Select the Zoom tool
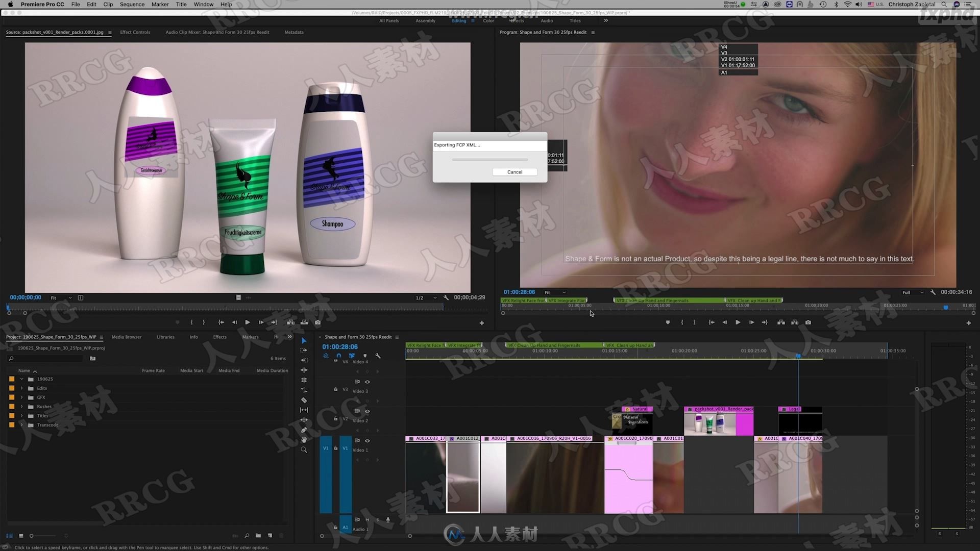Image resolution: width=980 pixels, height=551 pixels. (x=304, y=450)
